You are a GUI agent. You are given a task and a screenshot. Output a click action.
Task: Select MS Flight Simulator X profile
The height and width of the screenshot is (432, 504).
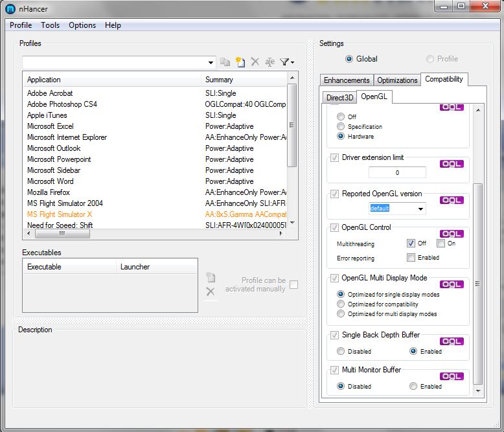[60, 214]
